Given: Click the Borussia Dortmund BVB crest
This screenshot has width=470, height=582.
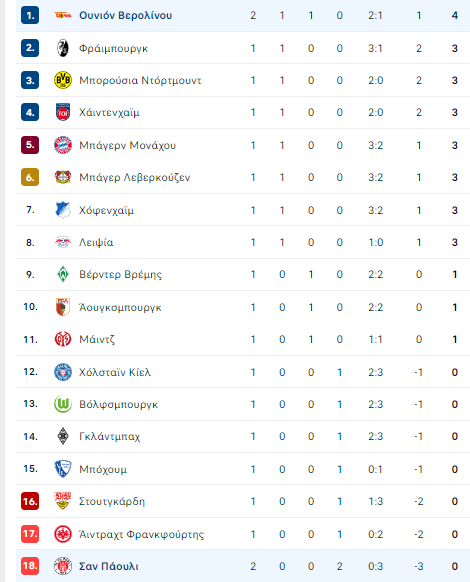Looking at the screenshot, I should [x=63, y=80].
